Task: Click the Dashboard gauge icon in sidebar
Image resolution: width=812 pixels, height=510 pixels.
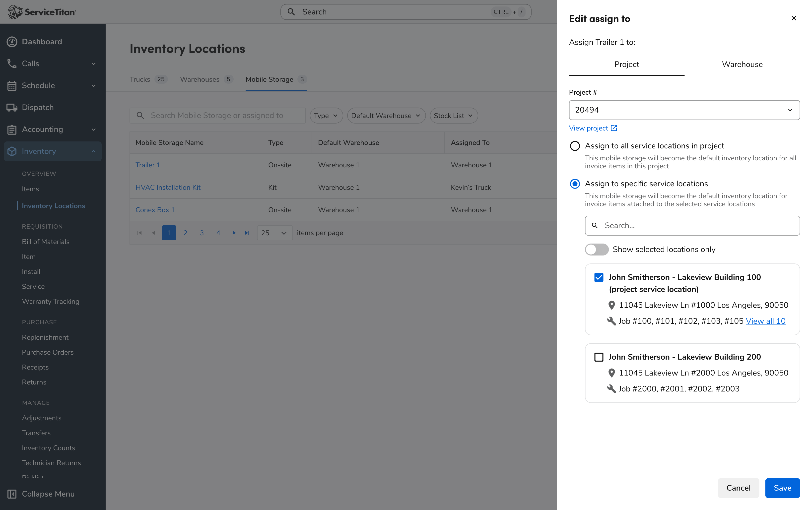Action: pyautogui.click(x=12, y=42)
